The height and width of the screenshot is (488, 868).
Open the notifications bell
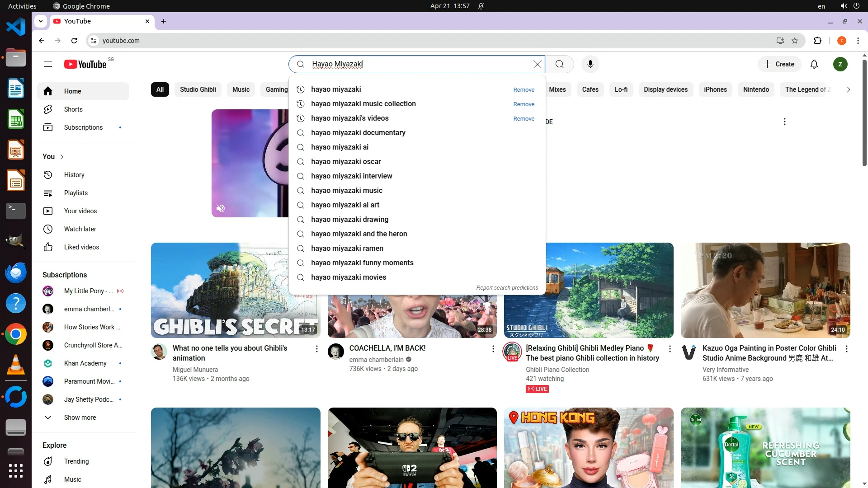[814, 64]
